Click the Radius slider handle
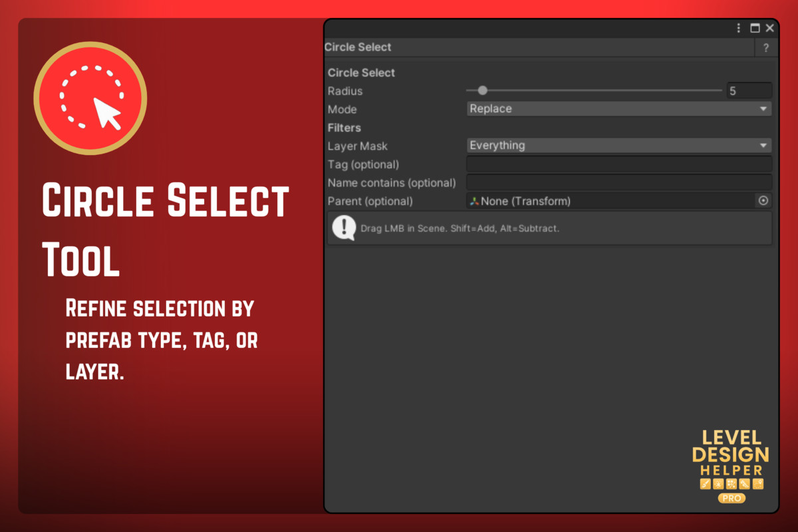 [482, 90]
